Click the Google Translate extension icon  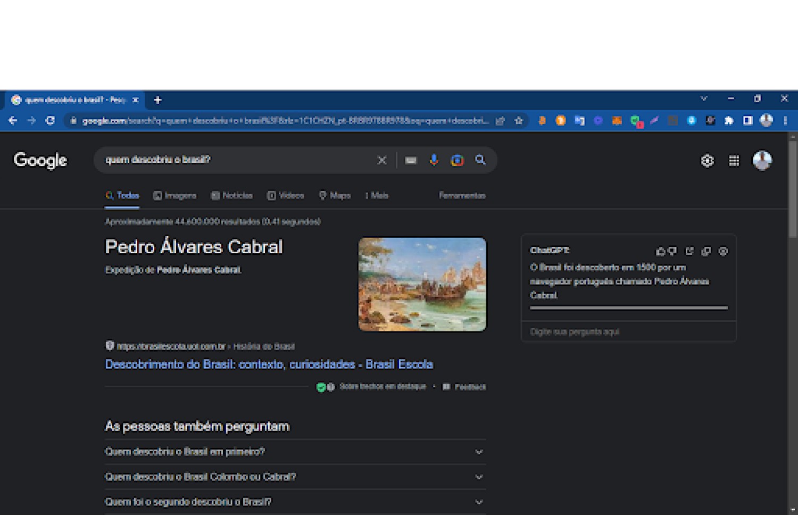click(579, 121)
